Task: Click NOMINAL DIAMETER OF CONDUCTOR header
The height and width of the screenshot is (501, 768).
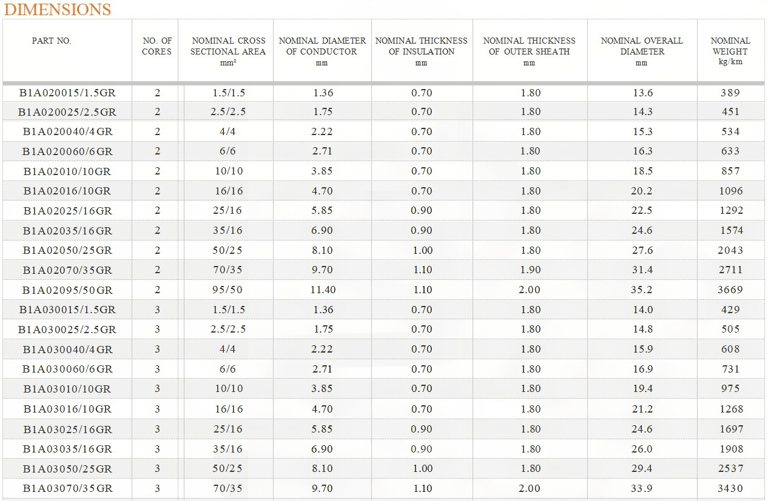Action: 322,51
